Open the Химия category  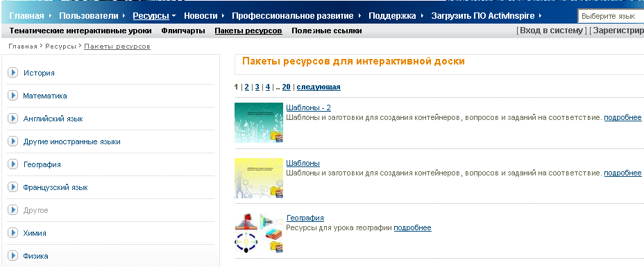pos(35,234)
